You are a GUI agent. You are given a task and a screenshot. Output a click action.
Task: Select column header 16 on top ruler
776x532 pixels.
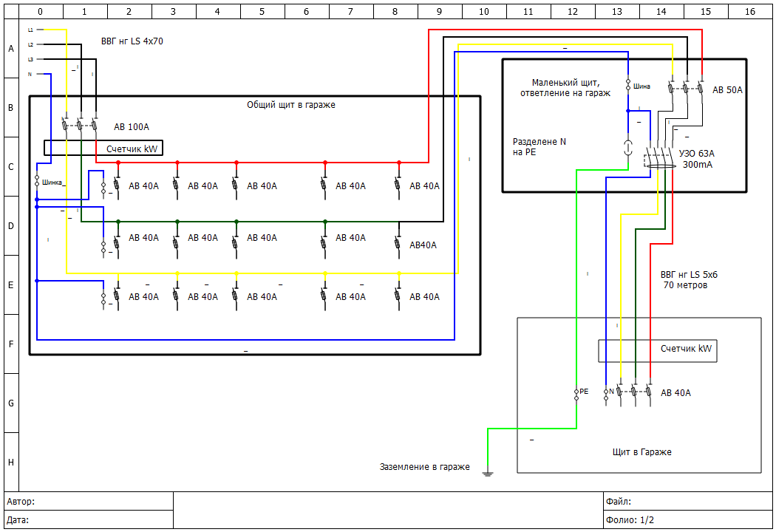click(x=750, y=12)
